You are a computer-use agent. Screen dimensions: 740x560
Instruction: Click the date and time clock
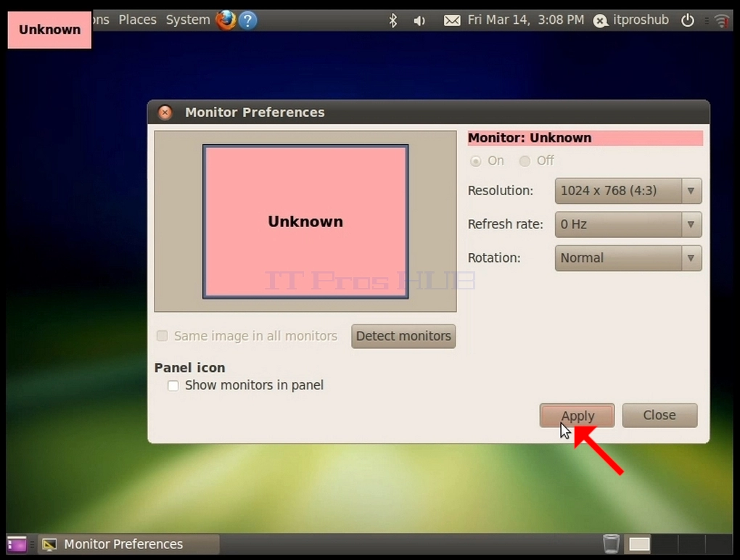pyautogui.click(x=526, y=20)
